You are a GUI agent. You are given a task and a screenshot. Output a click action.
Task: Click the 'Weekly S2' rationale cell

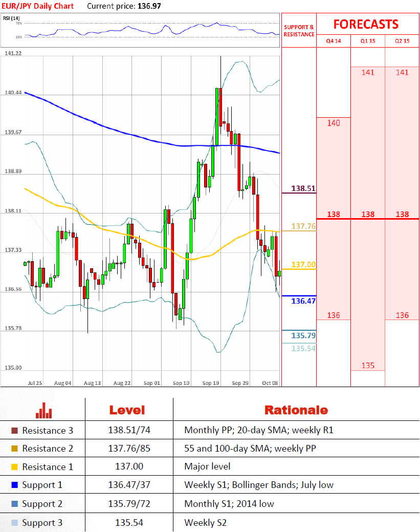pyautogui.click(x=206, y=523)
